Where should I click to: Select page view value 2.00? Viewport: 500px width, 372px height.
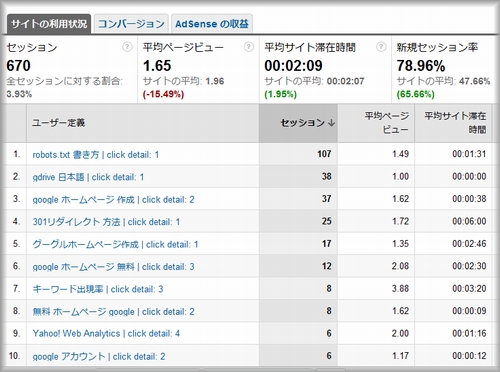pos(400,333)
